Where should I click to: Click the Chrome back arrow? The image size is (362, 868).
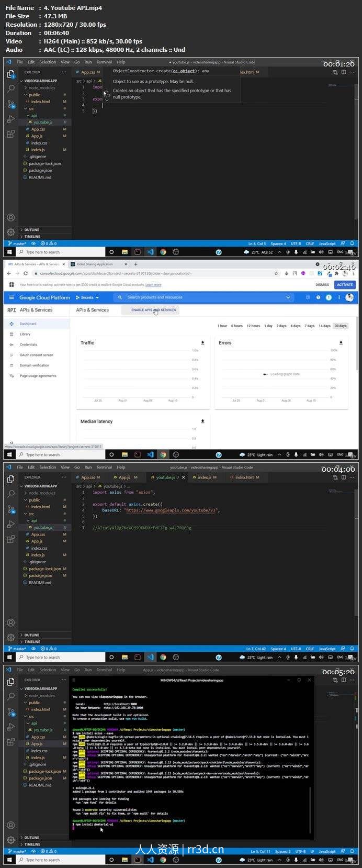coord(9,273)
